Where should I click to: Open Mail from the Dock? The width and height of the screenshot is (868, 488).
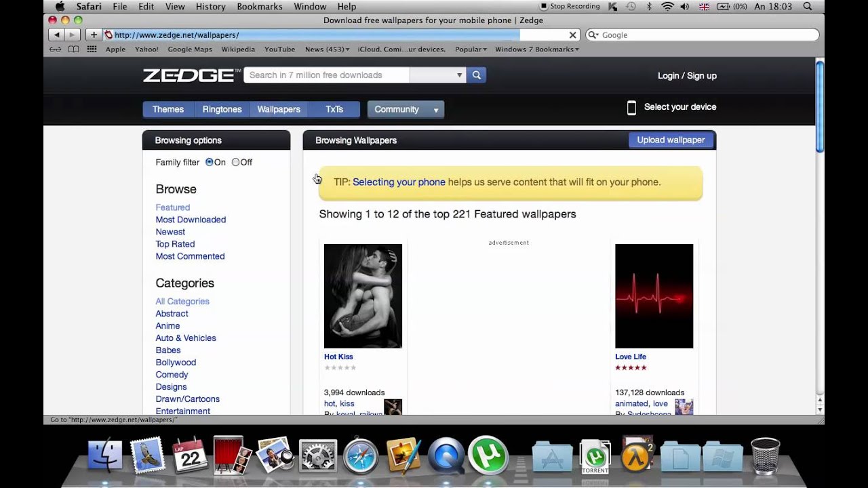[x=147, y=455]
